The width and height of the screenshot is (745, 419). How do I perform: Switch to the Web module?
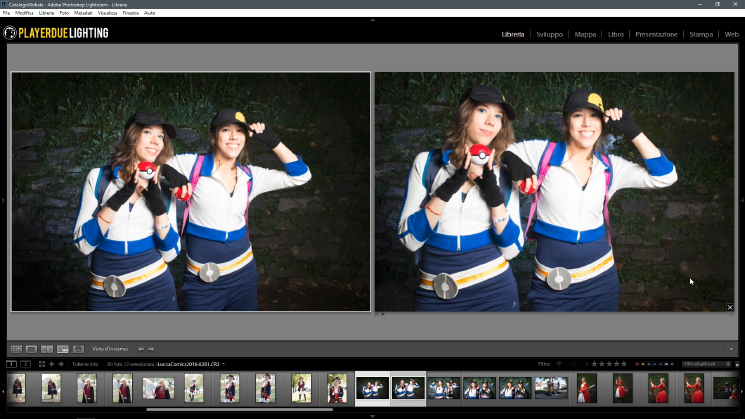click(x=732, y=34)
